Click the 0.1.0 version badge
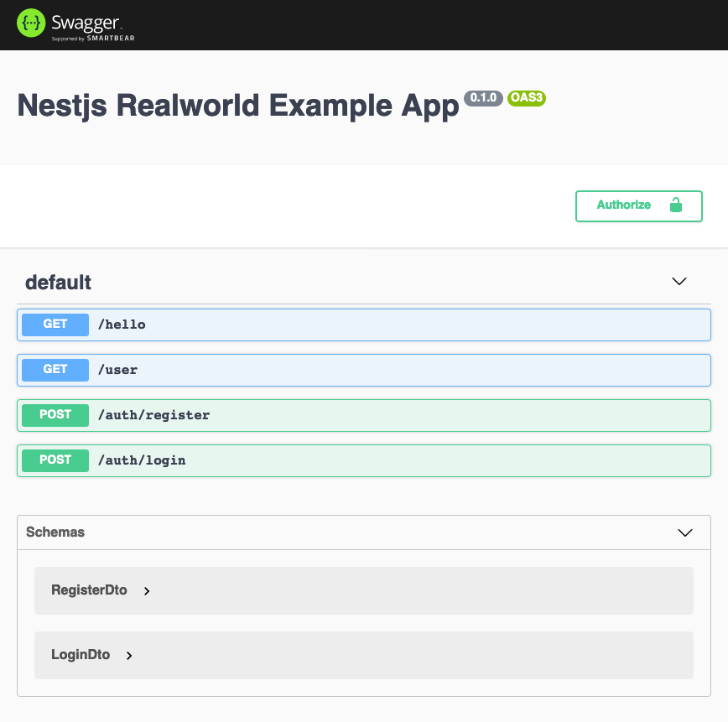Screen dimensions: 728x722 (x=484, y=98)
